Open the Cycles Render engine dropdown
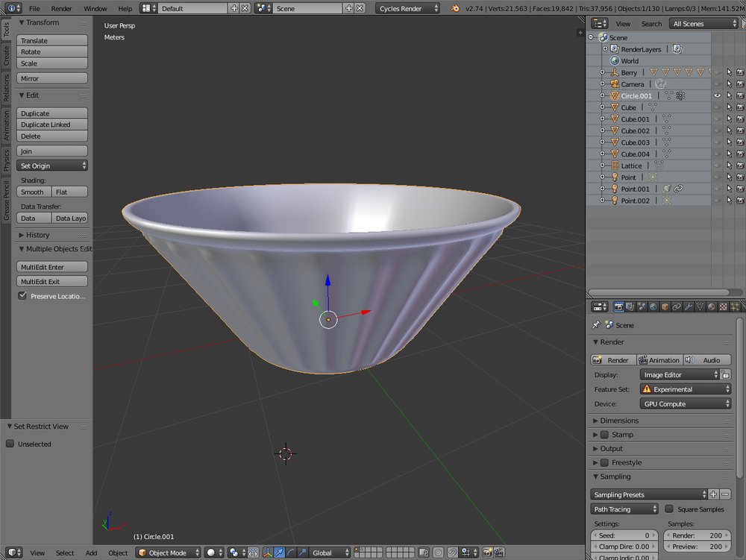This screenshot has width=746, height=560. [409, 8]
